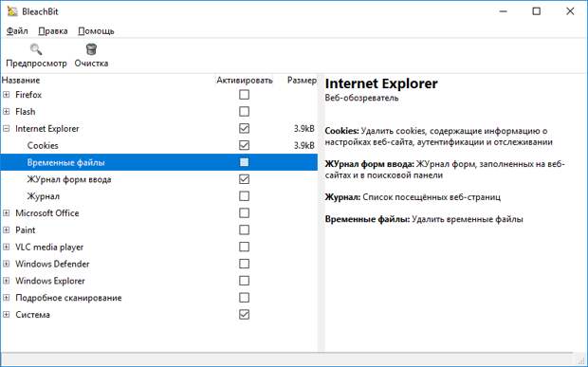Enable the Windows Defender checkbox

click(244, 264)
